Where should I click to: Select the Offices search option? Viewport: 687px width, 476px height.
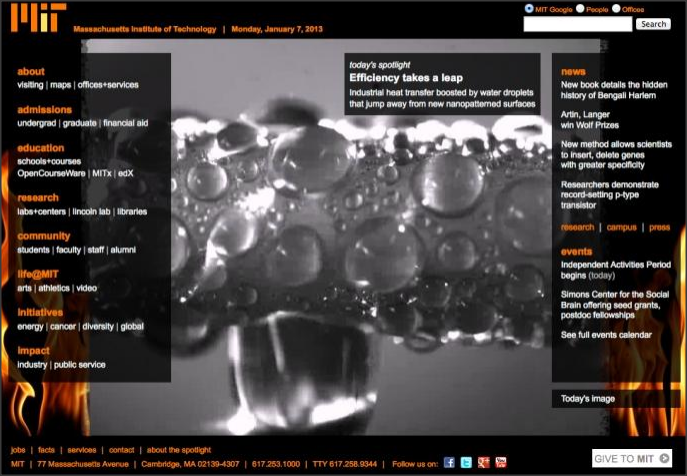coord(616,9)
